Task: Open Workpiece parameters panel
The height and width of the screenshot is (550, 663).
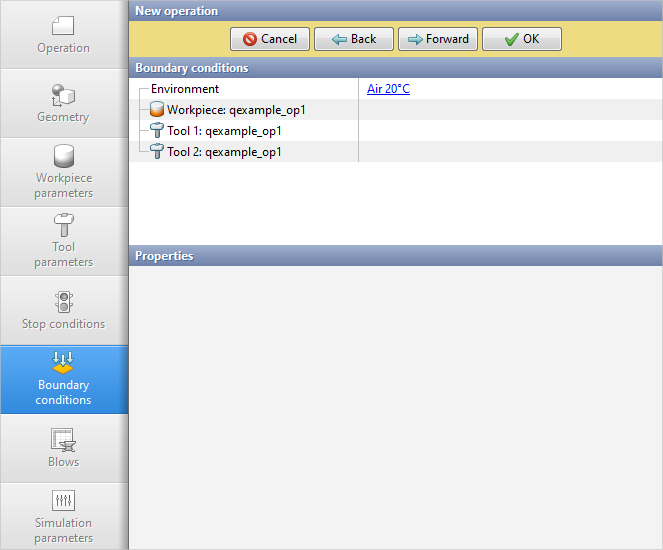Action: coord(63,172)
